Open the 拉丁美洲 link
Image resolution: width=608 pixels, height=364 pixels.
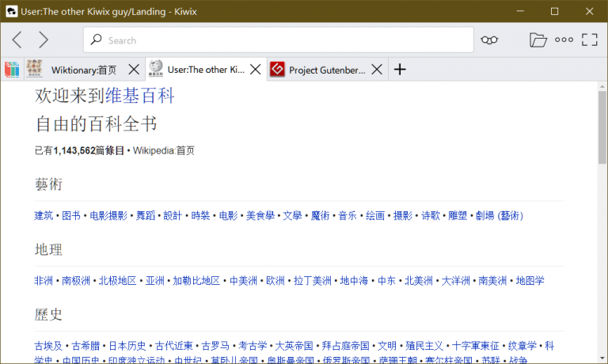click(x=312, y=281)
